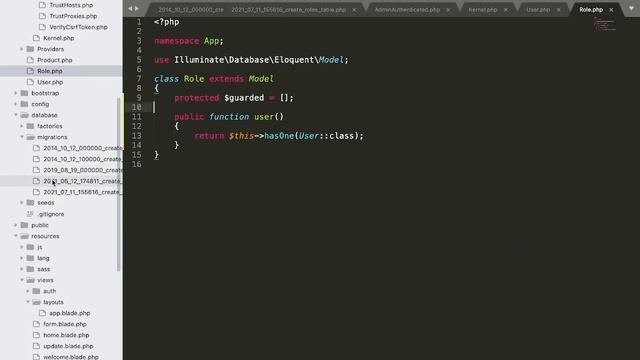
Task: Click the .gitignore file icon
Action: tap(30, 214)
